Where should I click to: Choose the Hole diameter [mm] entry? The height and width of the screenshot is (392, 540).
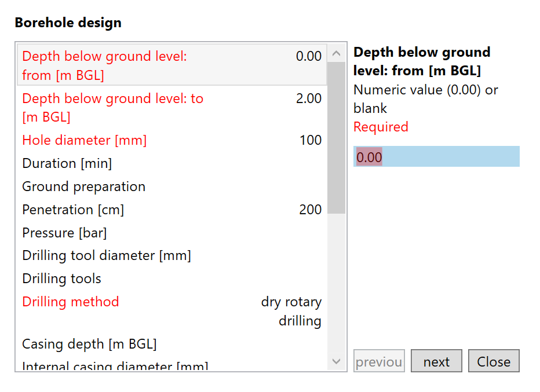point(172,140)
